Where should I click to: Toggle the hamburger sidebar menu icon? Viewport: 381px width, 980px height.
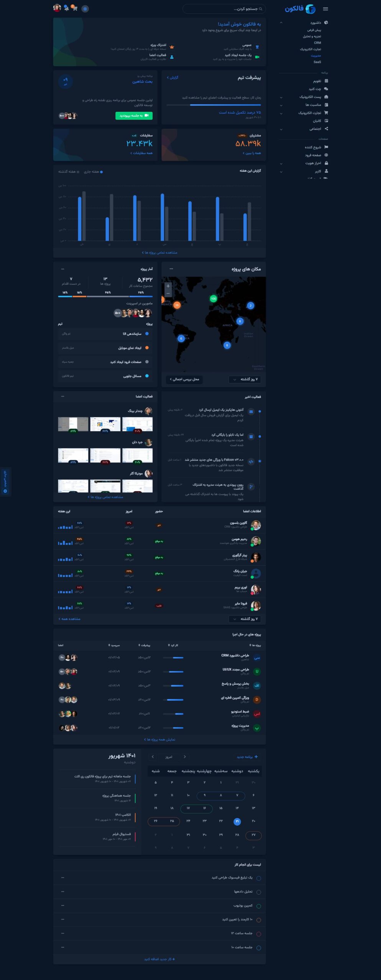(325, 9)
